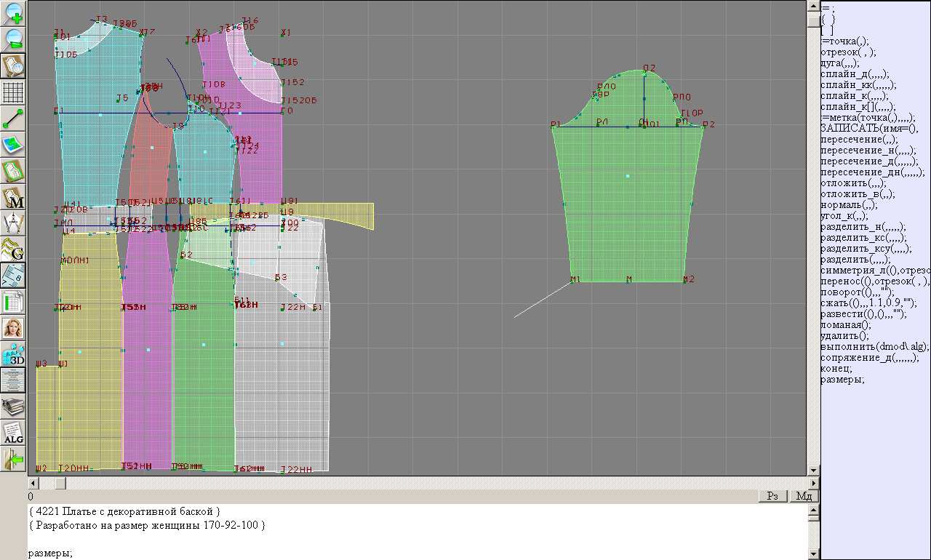Screen dimensions: 931x560
Task: Click the zoom out magnifier icon
Action: [14, 39]
